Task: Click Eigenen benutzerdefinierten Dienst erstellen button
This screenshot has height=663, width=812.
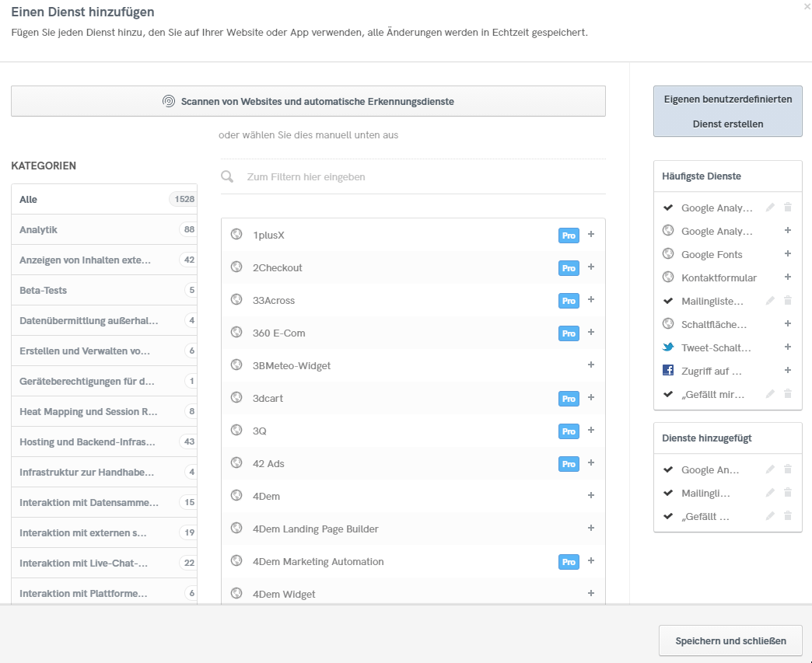Action: 727,111
